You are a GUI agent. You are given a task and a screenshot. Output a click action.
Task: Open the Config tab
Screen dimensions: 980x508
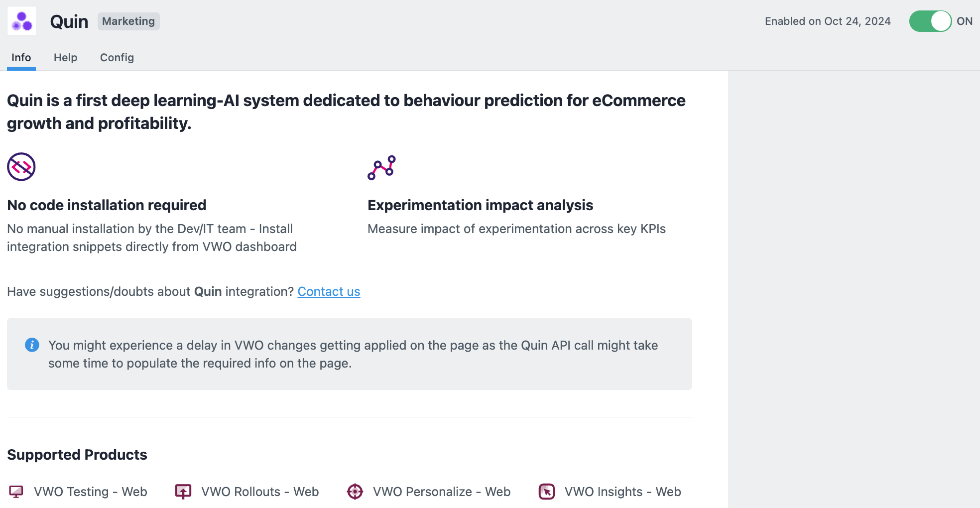pos(117,58)
